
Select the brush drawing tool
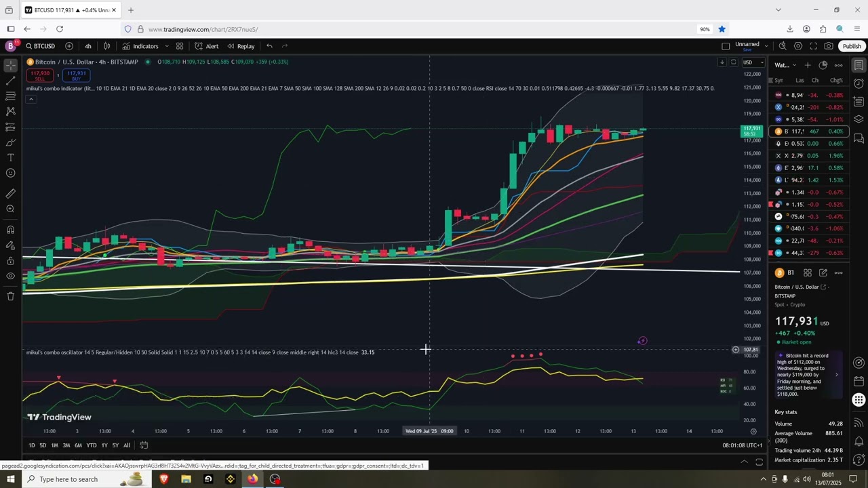10,142
